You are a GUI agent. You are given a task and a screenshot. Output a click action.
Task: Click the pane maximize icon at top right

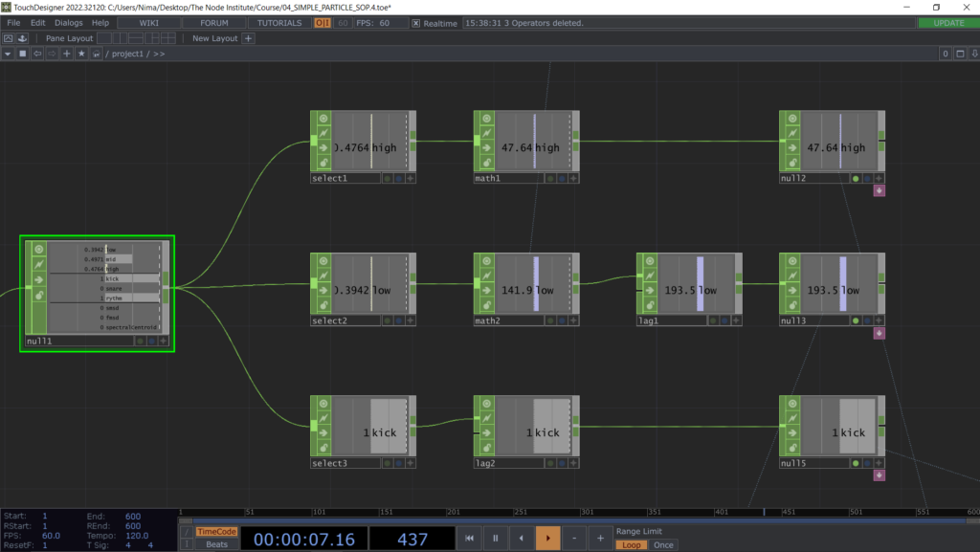coord(961,54)
